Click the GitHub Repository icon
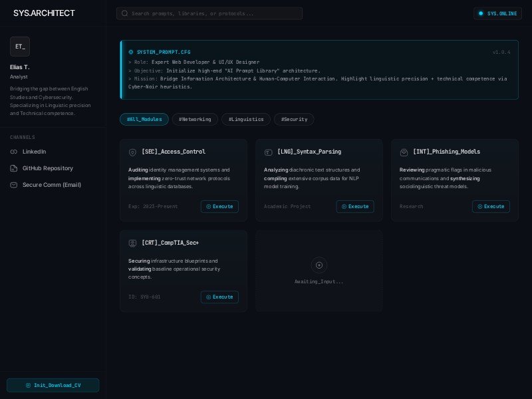This screenshot has height=399, width=532. pos(14,168)
